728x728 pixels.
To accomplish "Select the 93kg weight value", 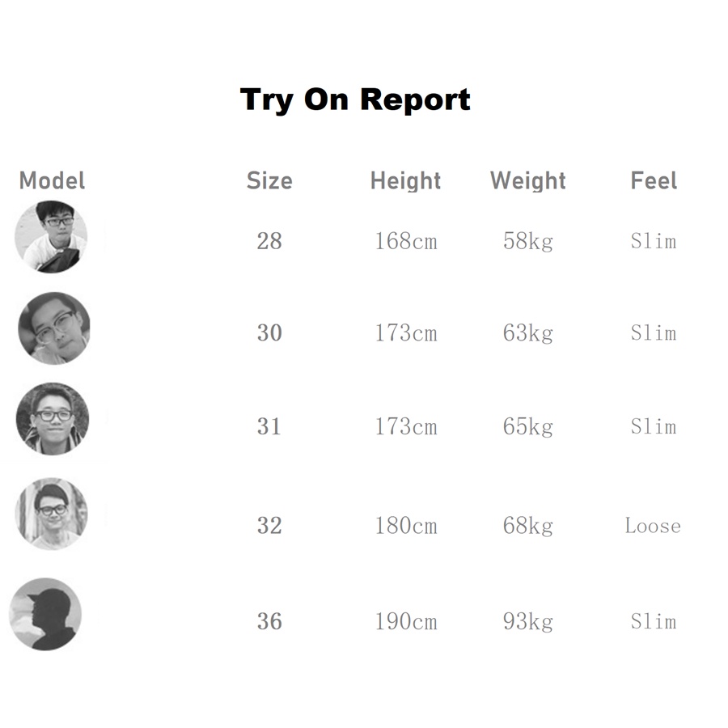I will pos(527,621).
